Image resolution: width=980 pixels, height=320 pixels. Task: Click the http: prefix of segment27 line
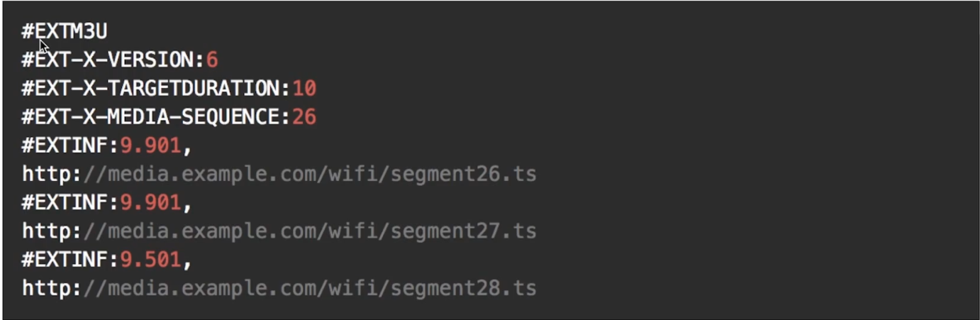(52, 231)
